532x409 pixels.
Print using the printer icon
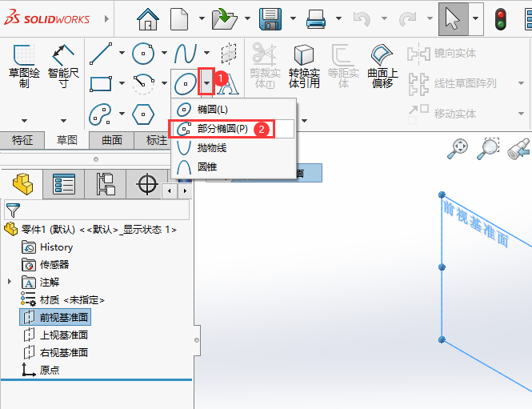316,19
